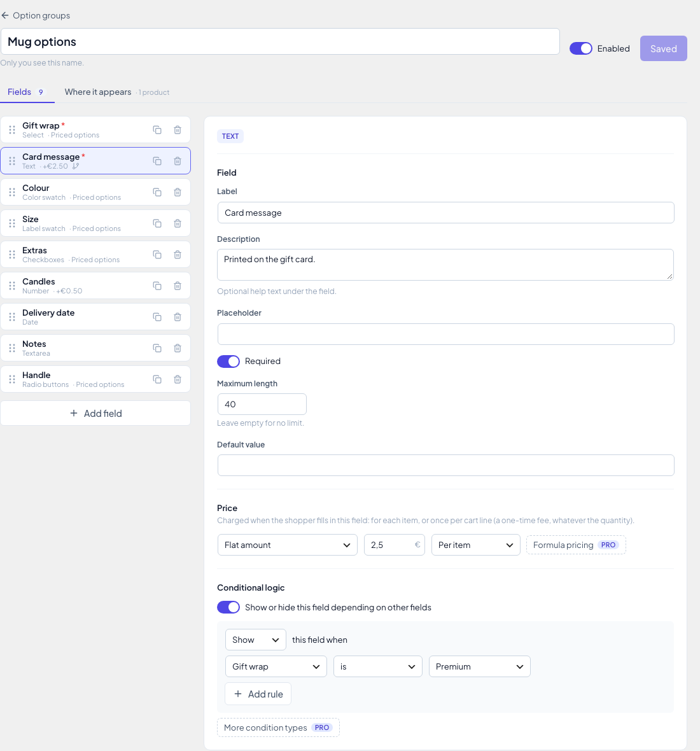Viewport: 700px width, 751px height.
Task: Open the Show/hide action dropdown
Action: (256, 640)
